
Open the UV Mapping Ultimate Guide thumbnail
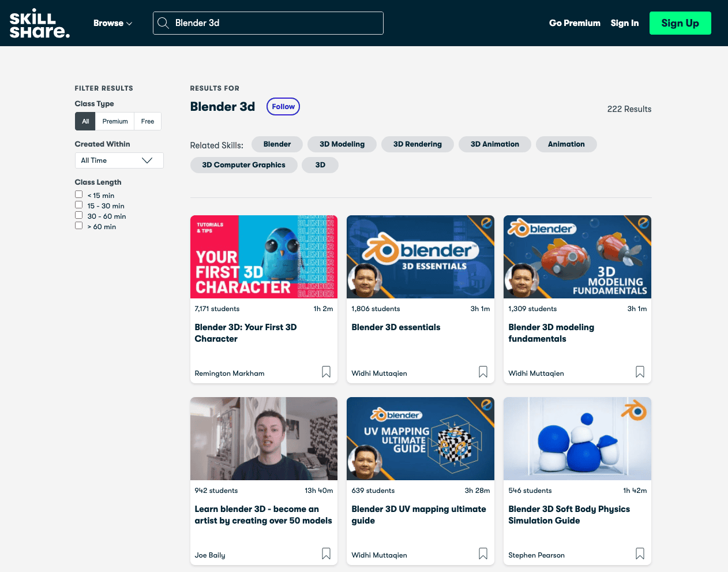coord(420,439)
